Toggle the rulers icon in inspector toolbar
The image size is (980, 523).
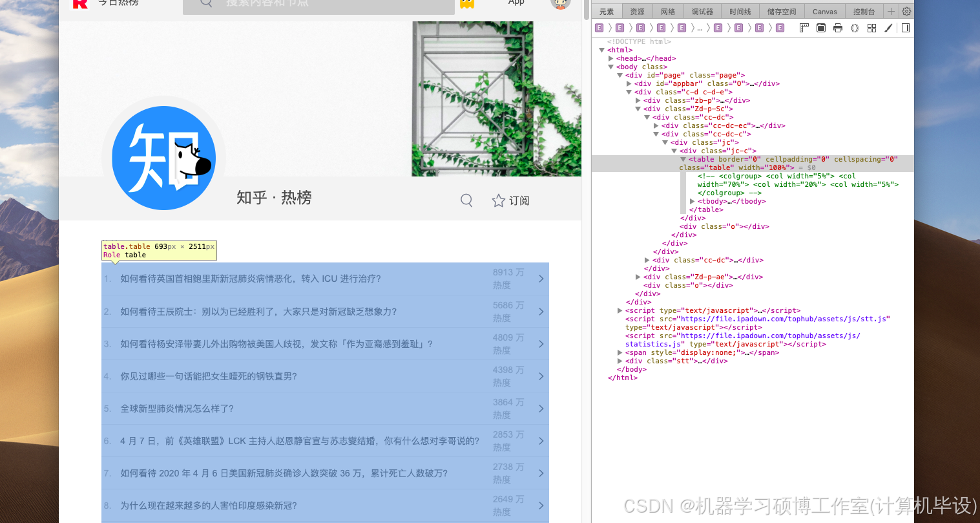tap(804, 28)
